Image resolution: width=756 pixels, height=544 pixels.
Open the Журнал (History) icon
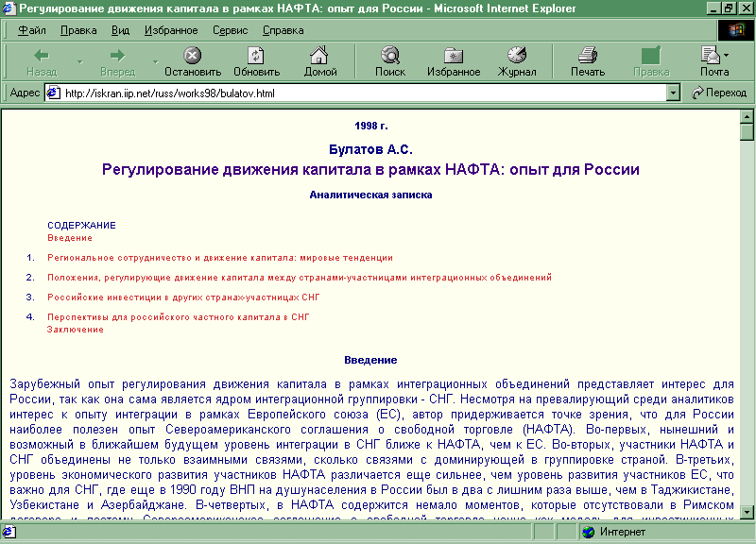coord(517,56)
